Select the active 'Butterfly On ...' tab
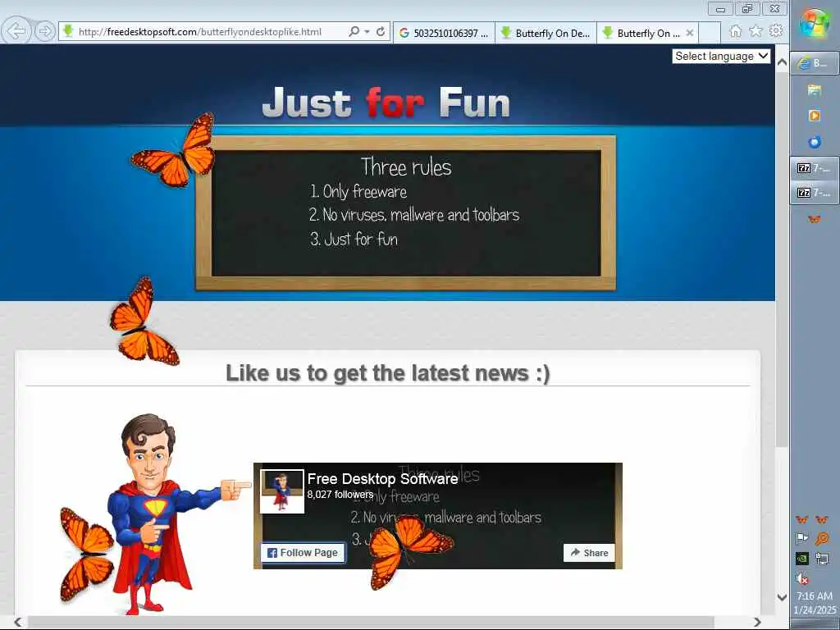Viewport: 840px width, 630px height. [641, 33]
